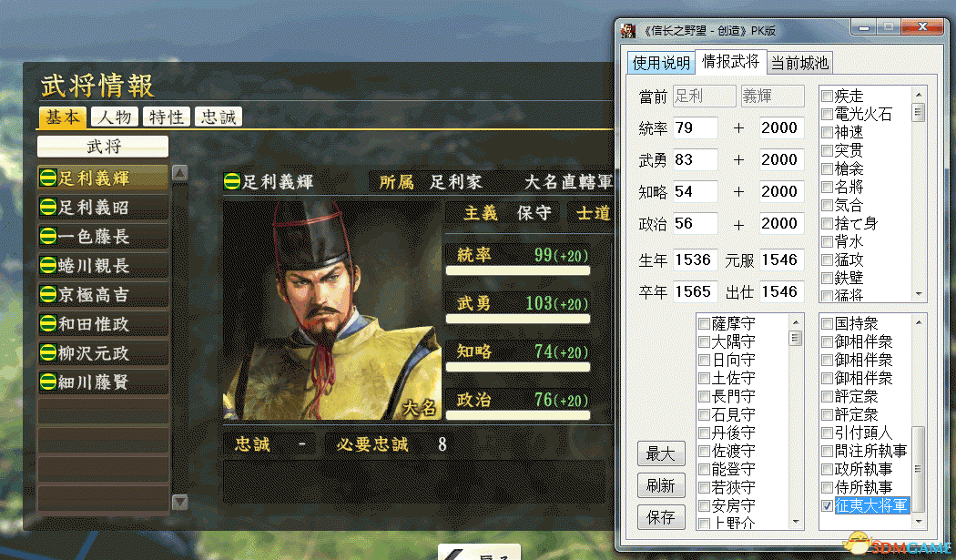Click the 最大 button
Viewport: 956px width, 560px height.
coord(661,453)
